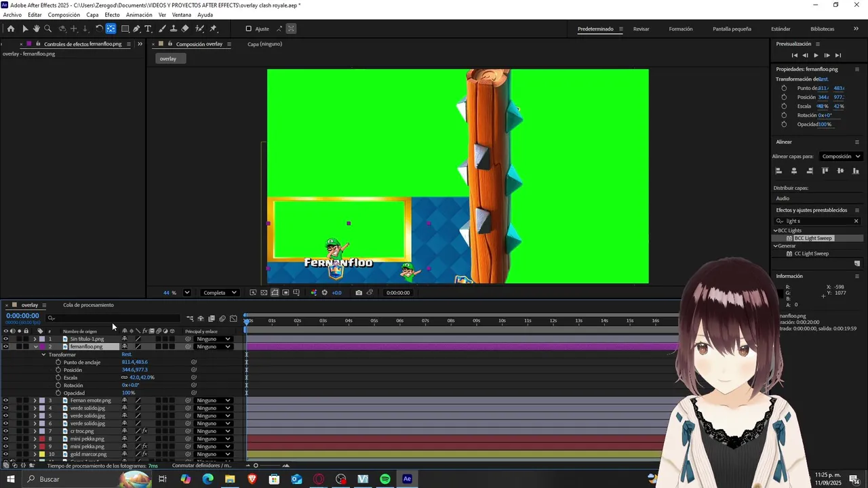Open the Animación menu
The image size is (868, 488).
(139, 15)
